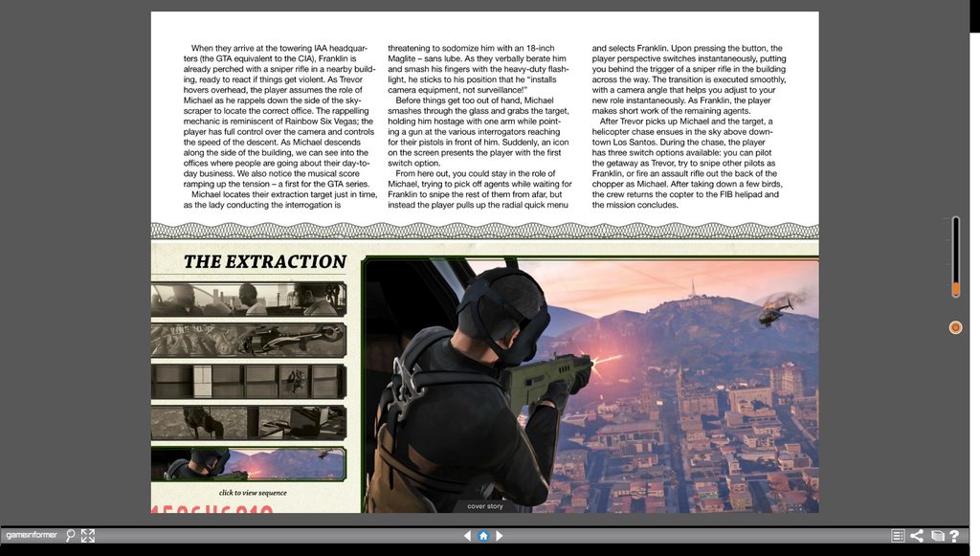The width and height of the screenshot is (980, 556).
Task: Select the fourth sequence thumbnail strip
Action: click(x=248, y=422)
